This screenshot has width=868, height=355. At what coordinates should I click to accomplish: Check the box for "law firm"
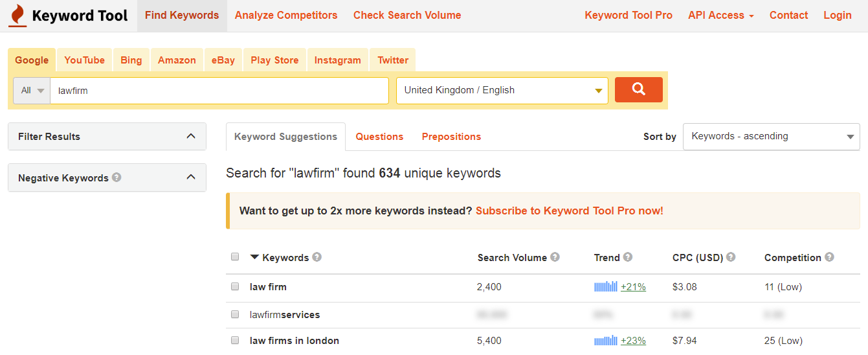tap(235, 286)
